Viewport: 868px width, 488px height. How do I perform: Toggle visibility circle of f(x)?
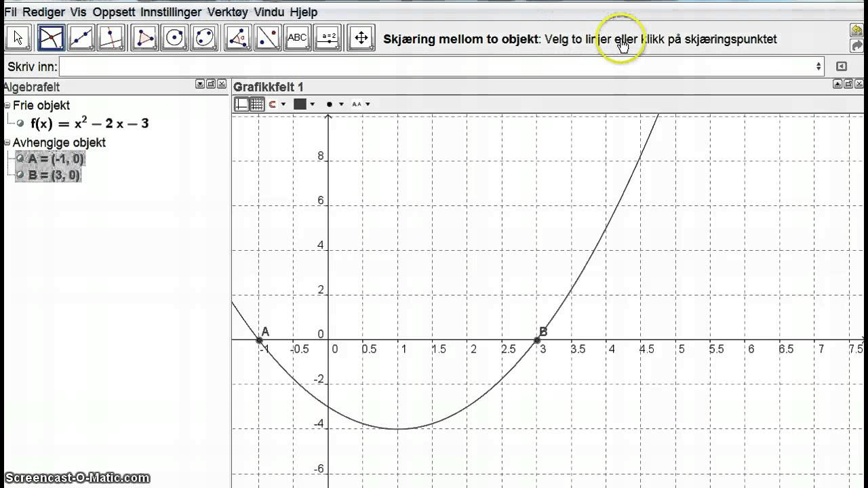click(x=20, y=123)
